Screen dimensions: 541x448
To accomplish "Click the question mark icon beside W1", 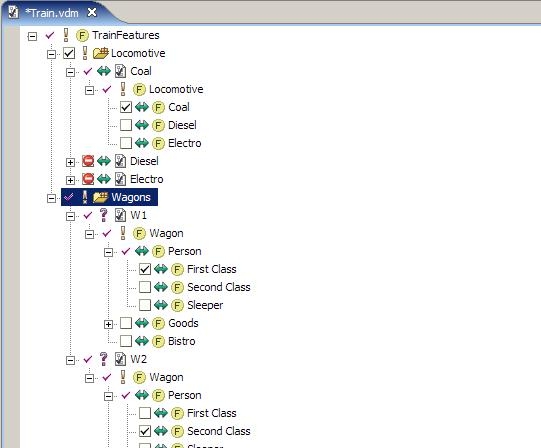I will point(104,215).
